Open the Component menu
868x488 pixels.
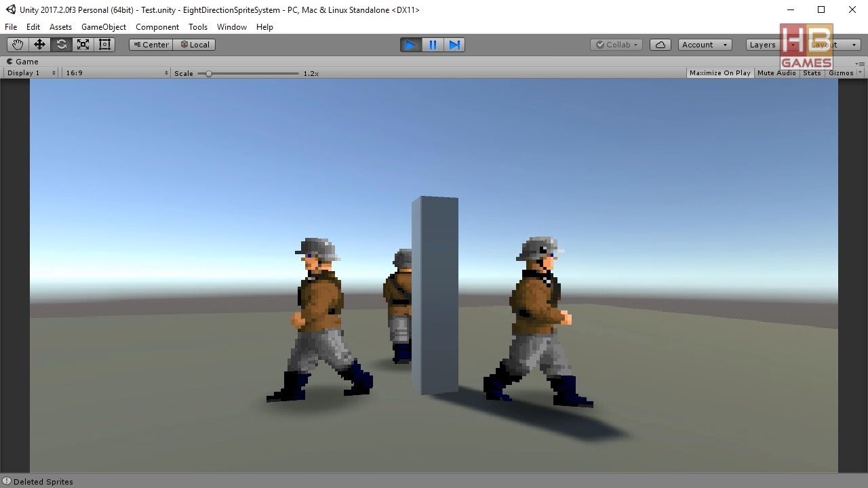click(x=157, y=27)
